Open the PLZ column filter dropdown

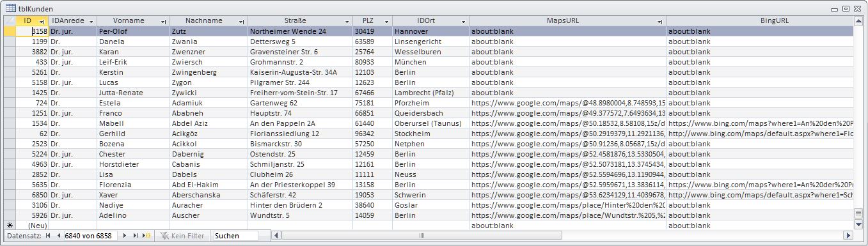[x=386, y=22]
